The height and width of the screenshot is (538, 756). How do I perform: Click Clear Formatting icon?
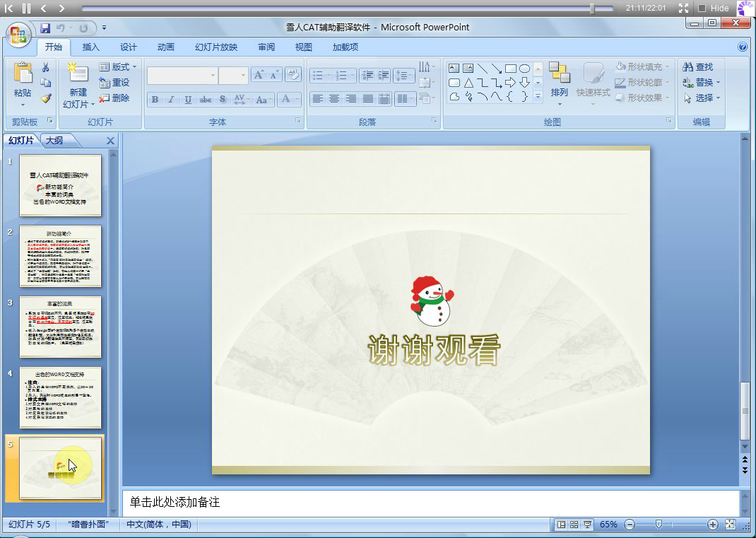(x=293, y=75)
